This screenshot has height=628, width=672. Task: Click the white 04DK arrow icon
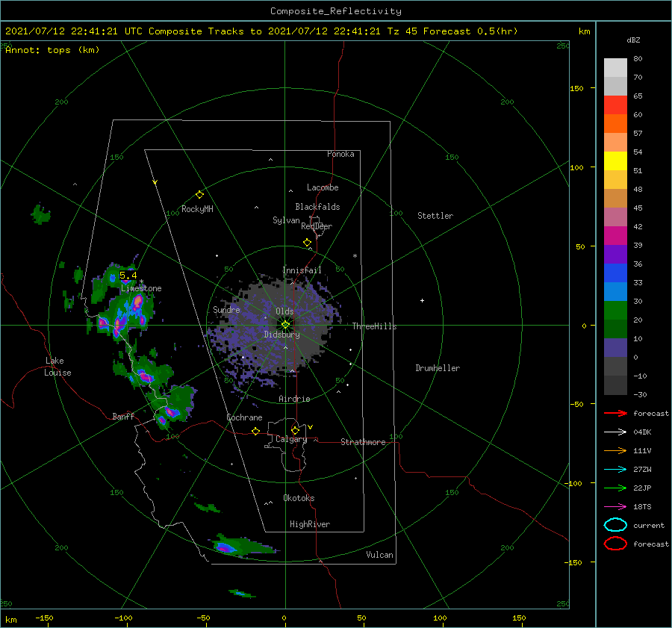pos(615,432)
